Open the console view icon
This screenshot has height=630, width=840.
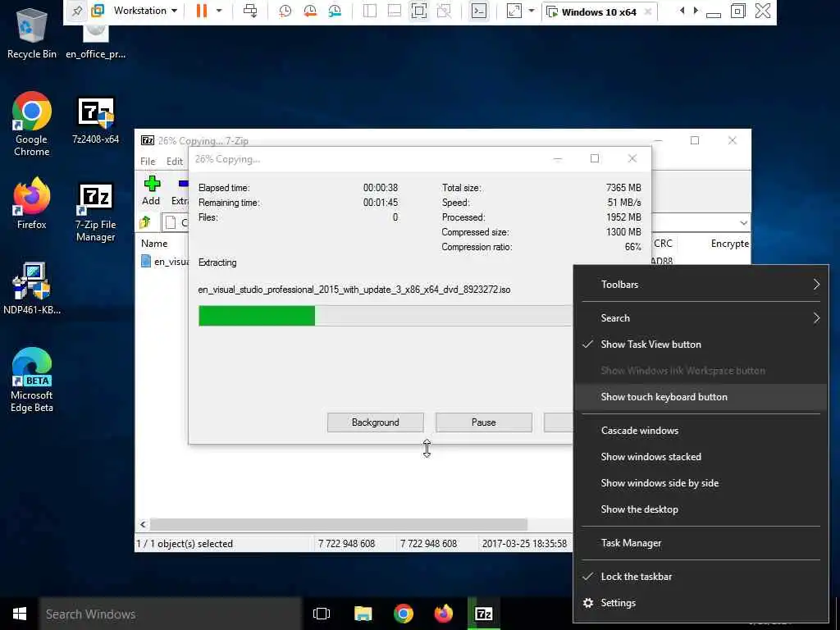[x=478, y=11]
